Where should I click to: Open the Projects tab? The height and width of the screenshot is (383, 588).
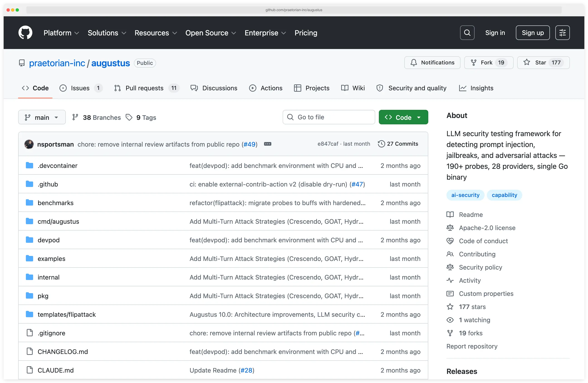pyautogui.click(x=311, y=88)
